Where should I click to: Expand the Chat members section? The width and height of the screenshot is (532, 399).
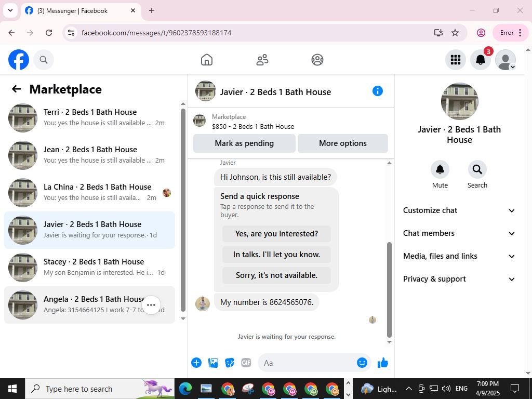click(x=459, y=233)
